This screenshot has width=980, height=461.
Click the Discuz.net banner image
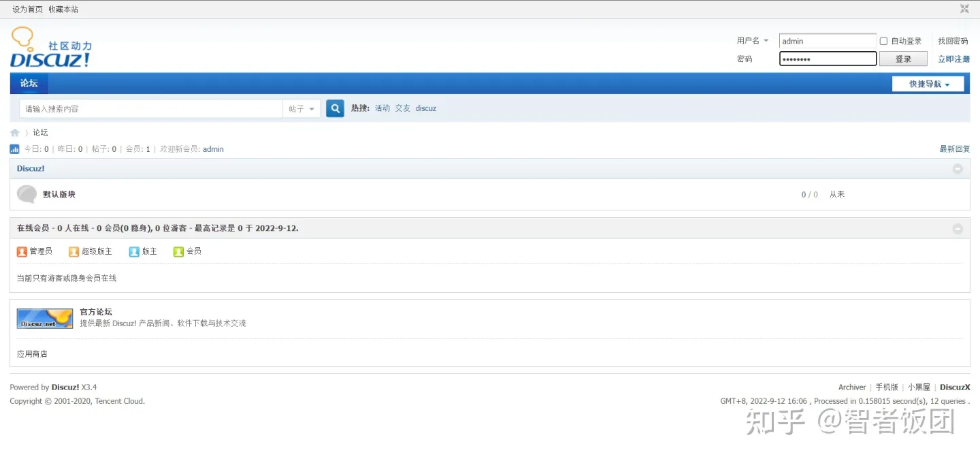click(45, 319)
